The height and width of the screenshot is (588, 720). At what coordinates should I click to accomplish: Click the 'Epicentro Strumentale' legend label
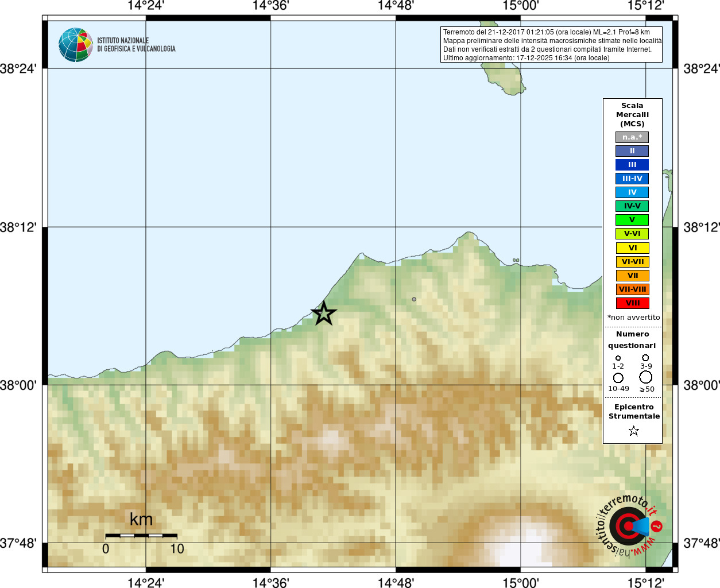coord(634,411)
